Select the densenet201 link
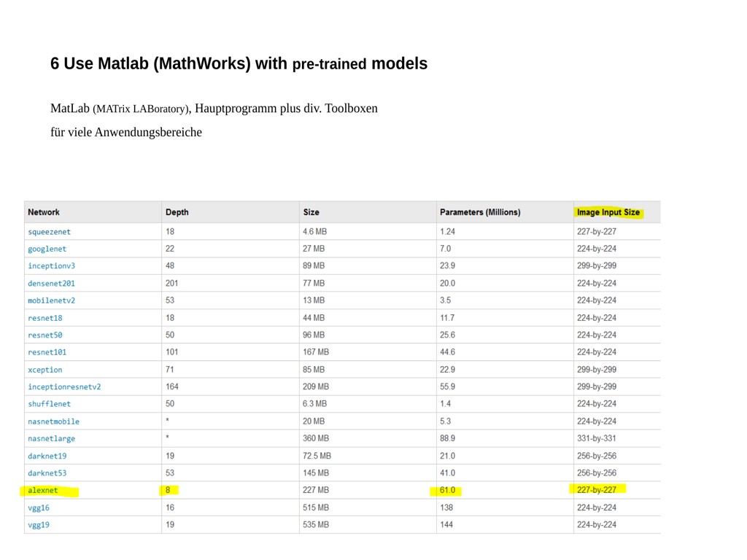Screen dimensions: 747x560 51,284
